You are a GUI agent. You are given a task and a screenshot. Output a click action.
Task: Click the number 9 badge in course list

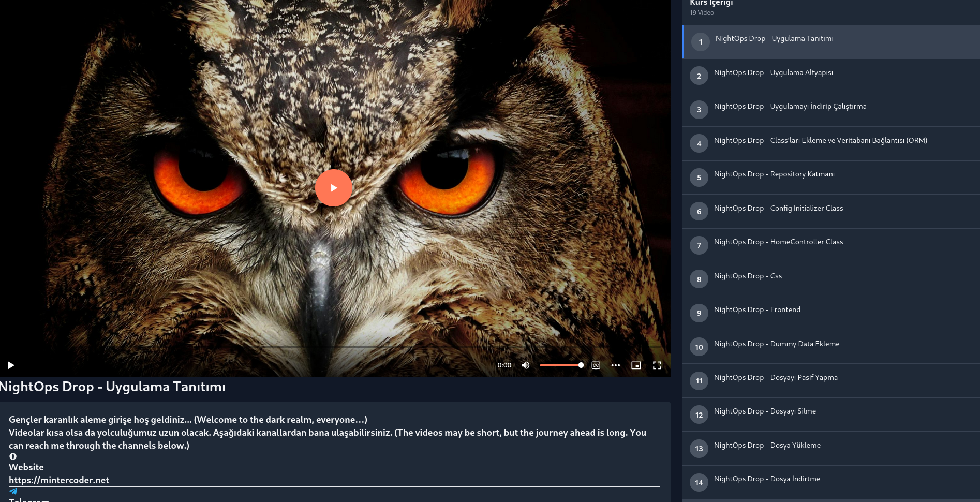pyautogui.click(x=699, y=313)
